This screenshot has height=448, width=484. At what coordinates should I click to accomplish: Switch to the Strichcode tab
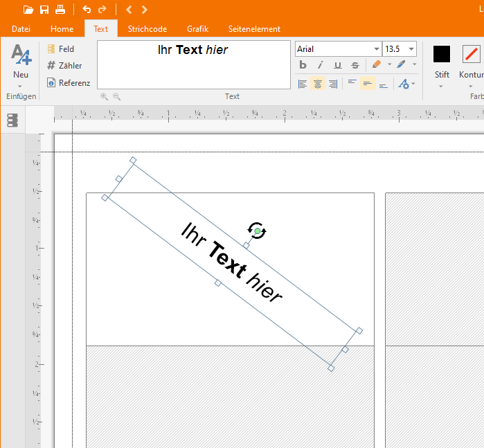[147, 29]
